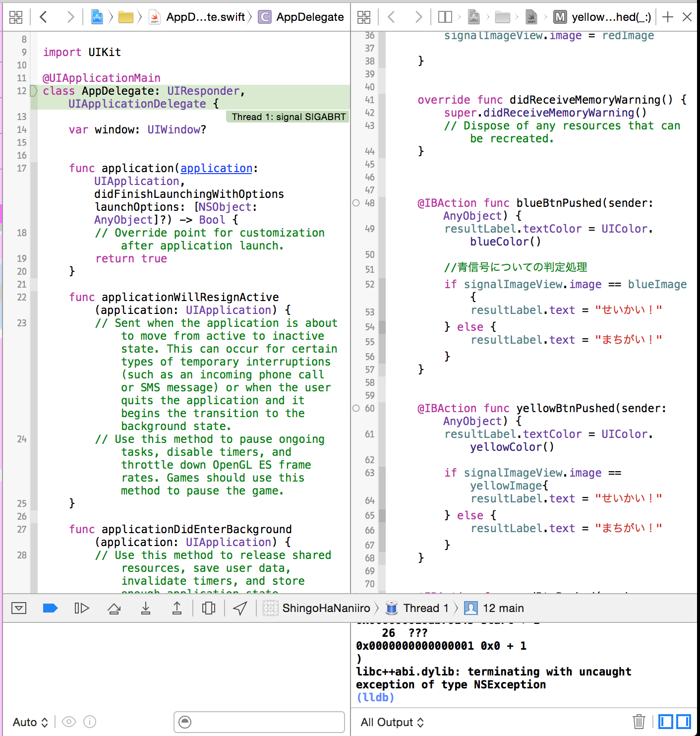Click code folding ribbon at else line 65

coord(382,515)
